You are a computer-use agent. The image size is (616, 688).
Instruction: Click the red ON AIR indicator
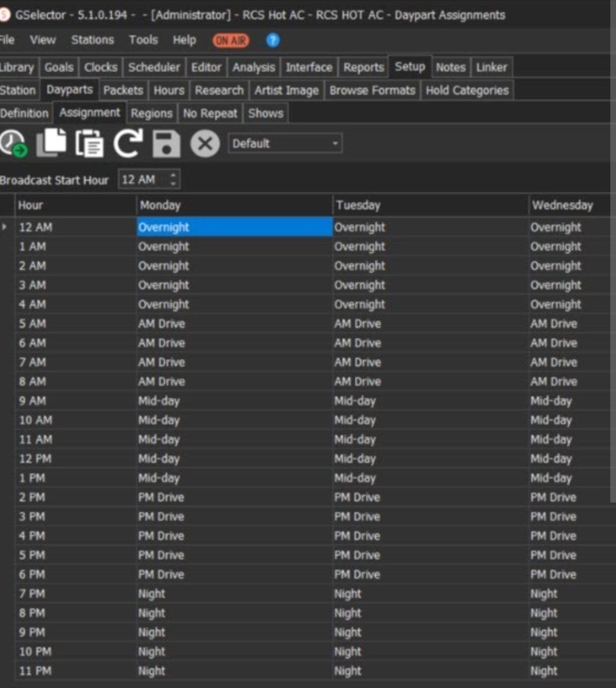(x=230, y=41)
